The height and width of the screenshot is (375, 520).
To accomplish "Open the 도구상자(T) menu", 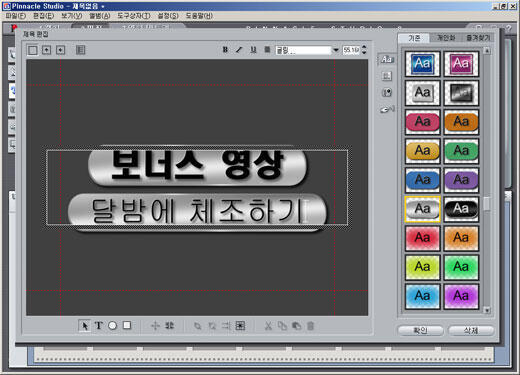I will [x=134, y=16].
